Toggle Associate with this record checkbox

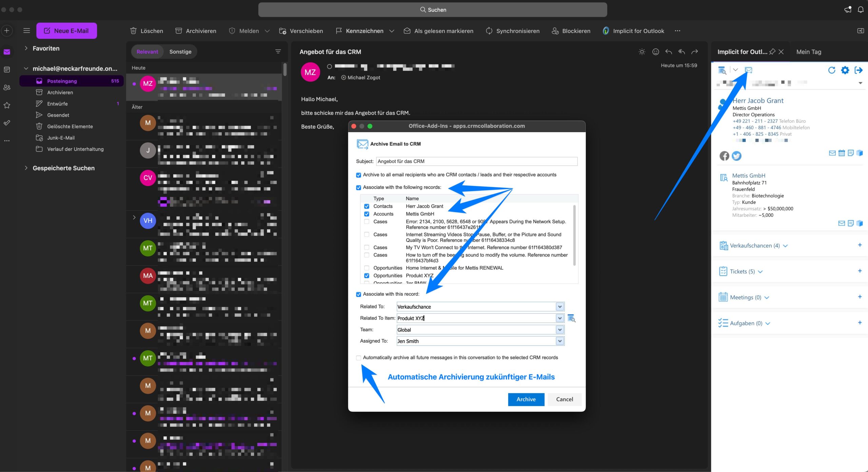358,295
